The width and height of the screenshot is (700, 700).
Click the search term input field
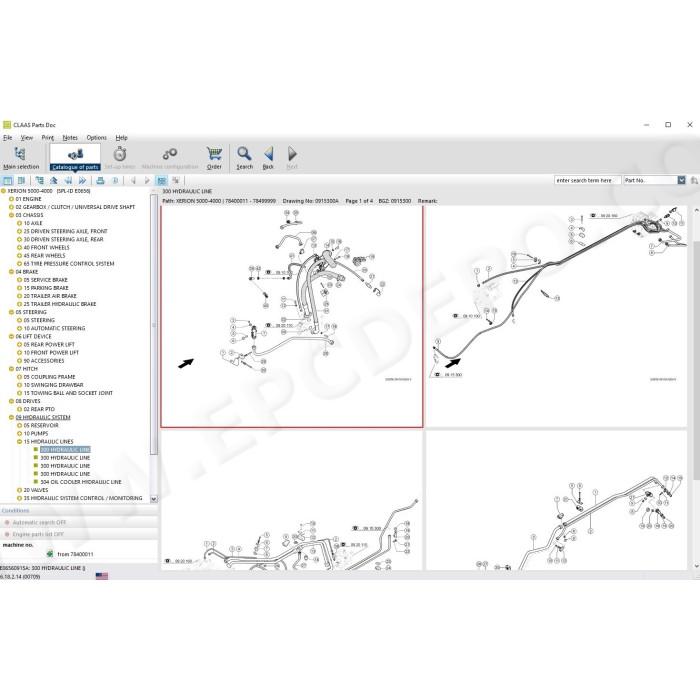point(587,180)
